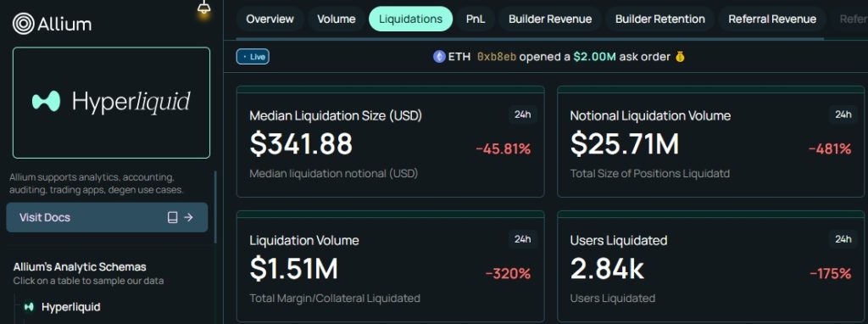Switch to the Overview tab
Screen dimensions: 868x324
coord(270,19)
